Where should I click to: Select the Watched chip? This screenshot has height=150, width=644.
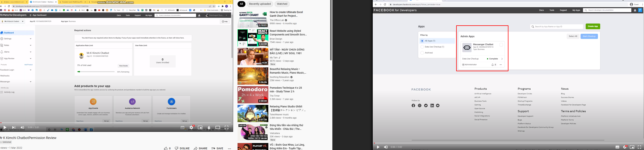click(282, 4)
